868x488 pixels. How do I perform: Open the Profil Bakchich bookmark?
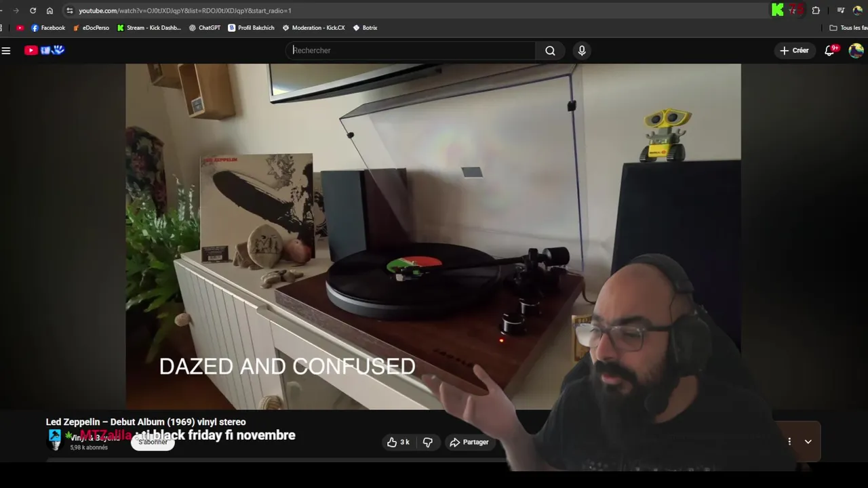[251, 28]
